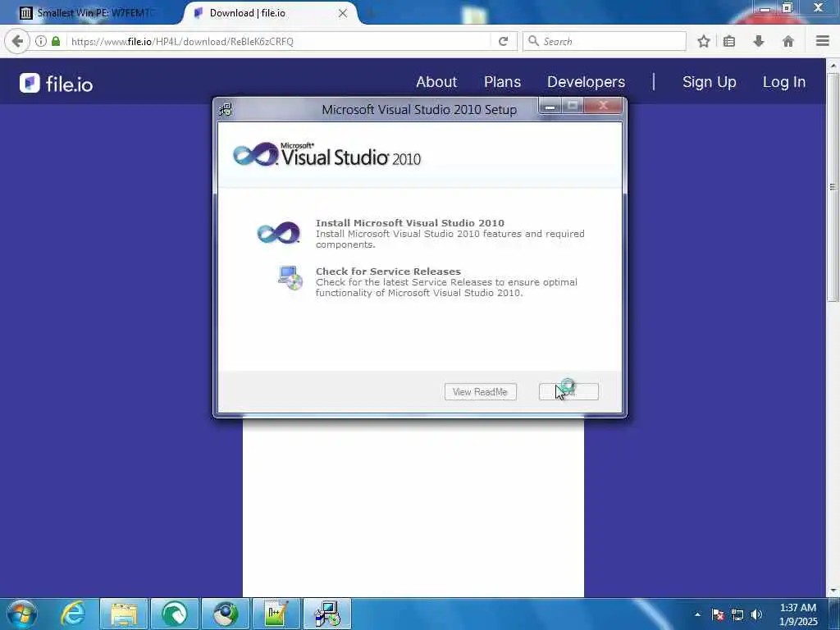The width and height of the screenshot is (840, 630).
Task: Open the Windows Start button
Action: 21,614
